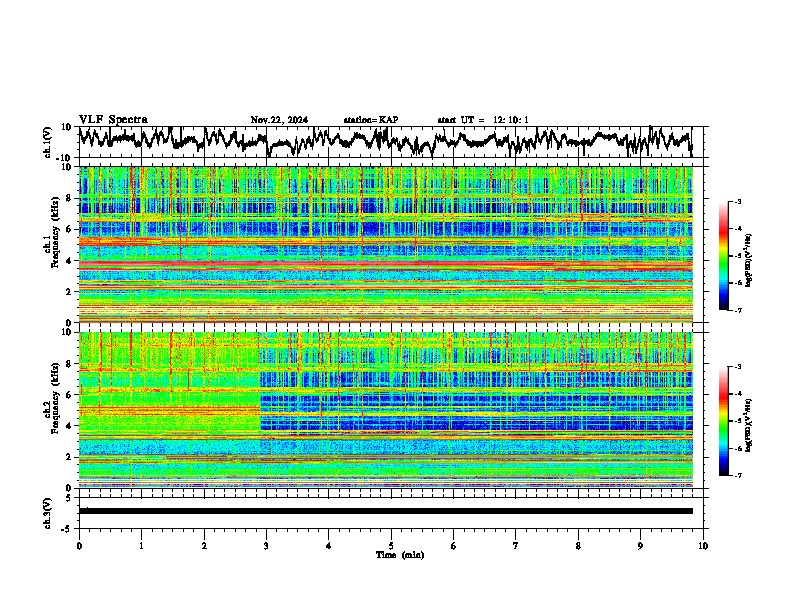Select the ch.2 "Frequency (kHz)" axis label

pyautogui.click(x=55, y=398)
